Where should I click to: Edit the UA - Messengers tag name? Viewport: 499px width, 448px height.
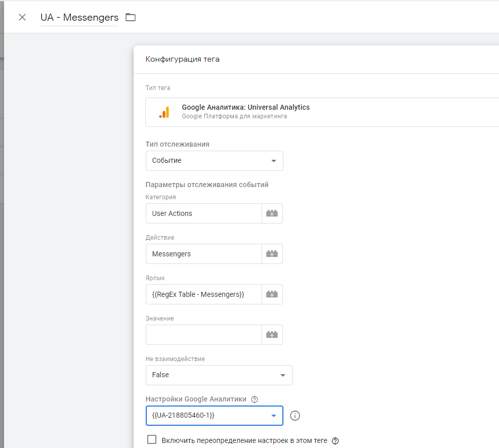coord(79,18)
